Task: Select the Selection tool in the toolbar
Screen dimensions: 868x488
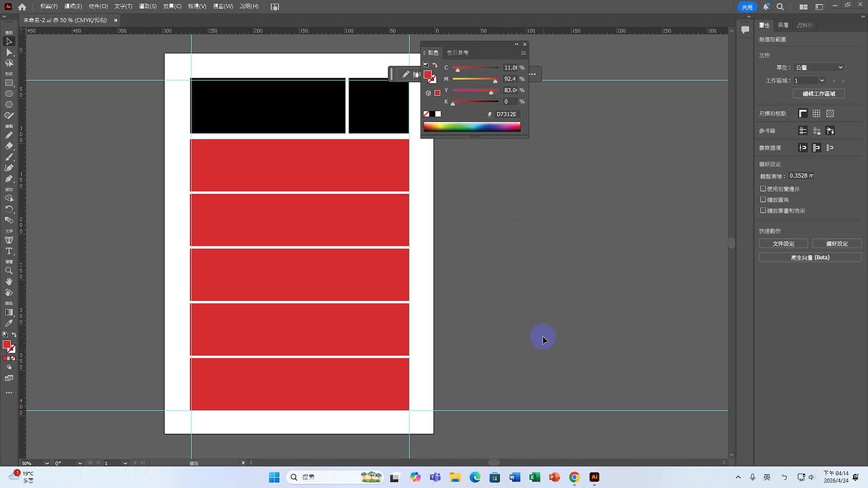Action: coord(9,41)
